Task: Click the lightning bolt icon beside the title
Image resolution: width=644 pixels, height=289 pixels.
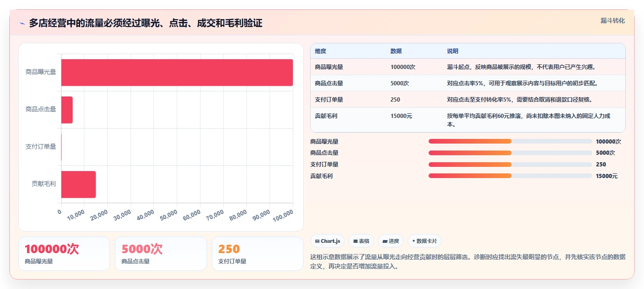Action: pos(22,23)
